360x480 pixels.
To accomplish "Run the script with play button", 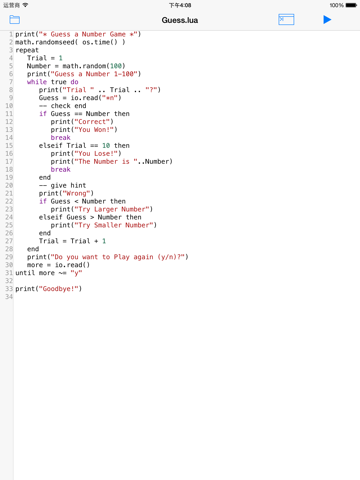I will pos(327,20).
